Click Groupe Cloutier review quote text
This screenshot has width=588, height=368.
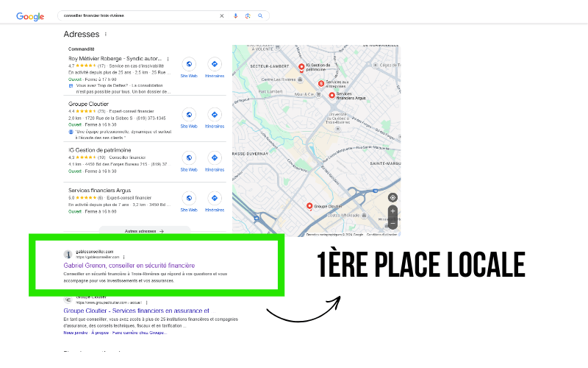click(x=123, y=135)
